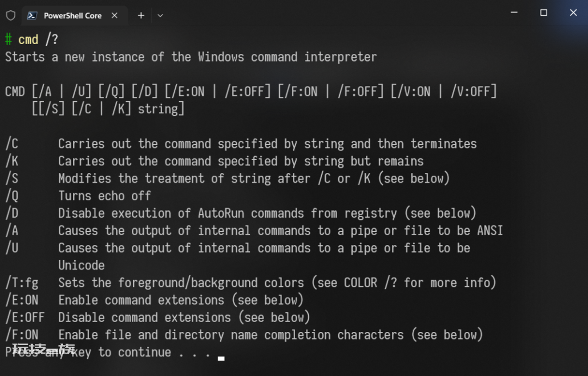Viewport: 588px width, 376px height.
Task: Click the word "Unicode" in the output
Action: coord(81,266)
